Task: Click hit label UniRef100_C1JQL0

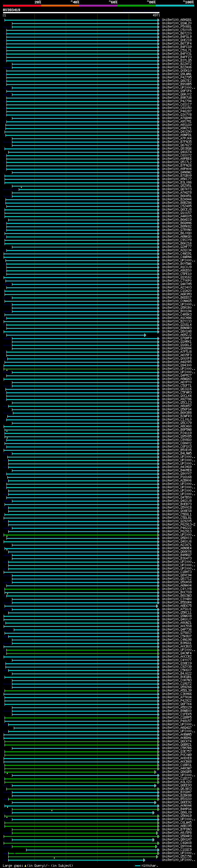Action: pyautogui.click(x=176, y=419)
